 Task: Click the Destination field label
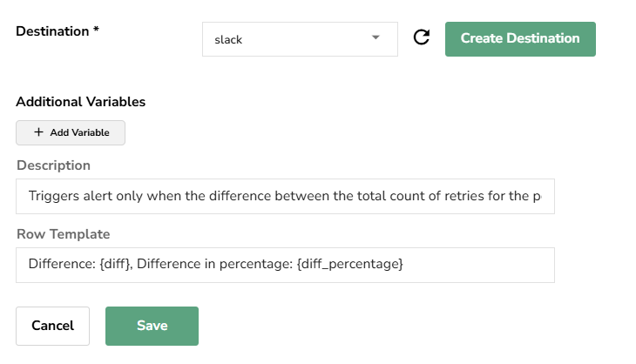coord(52,31)
